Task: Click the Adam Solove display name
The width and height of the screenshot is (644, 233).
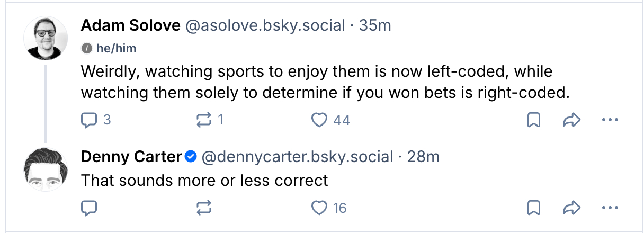Action: (130, 25)
